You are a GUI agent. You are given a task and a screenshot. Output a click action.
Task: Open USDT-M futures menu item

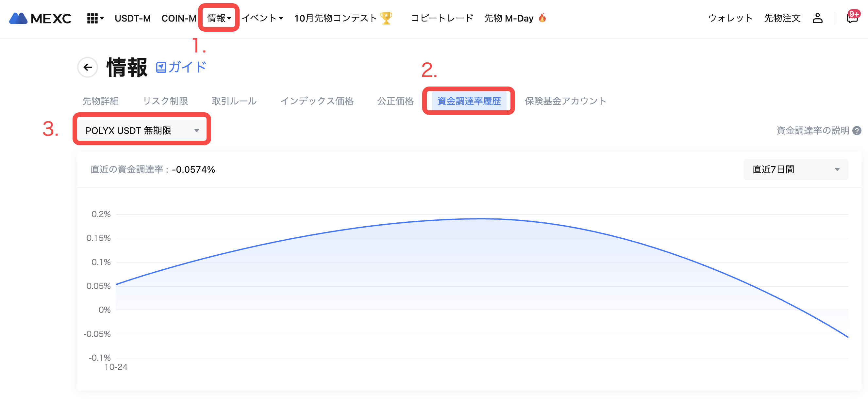pyautogui.click(x=132, y=18)
